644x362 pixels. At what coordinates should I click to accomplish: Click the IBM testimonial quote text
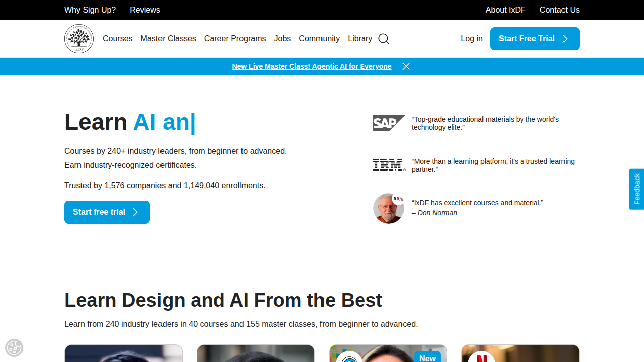tap(493, 165)
